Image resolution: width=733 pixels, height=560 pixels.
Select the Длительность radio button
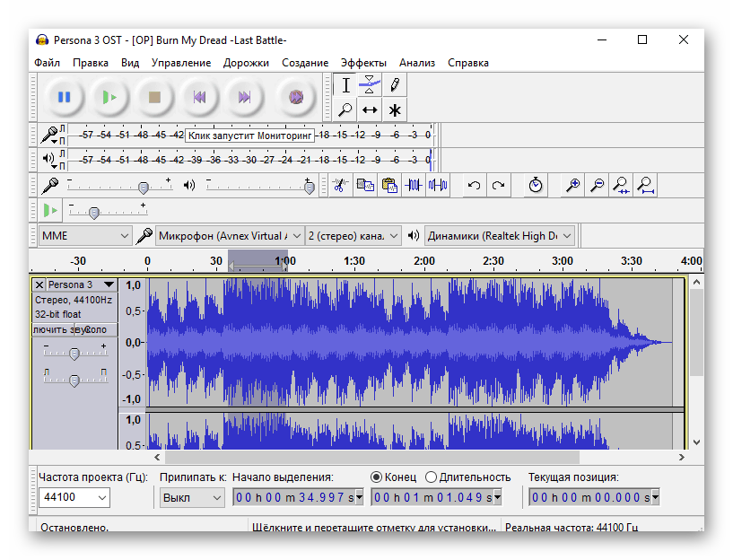tap(432, 477)
